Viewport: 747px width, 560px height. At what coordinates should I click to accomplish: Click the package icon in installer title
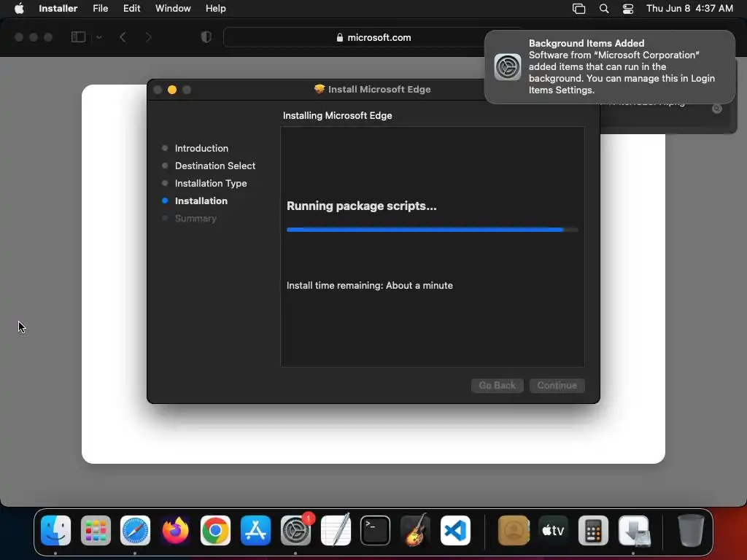click(x=320, y=89)
